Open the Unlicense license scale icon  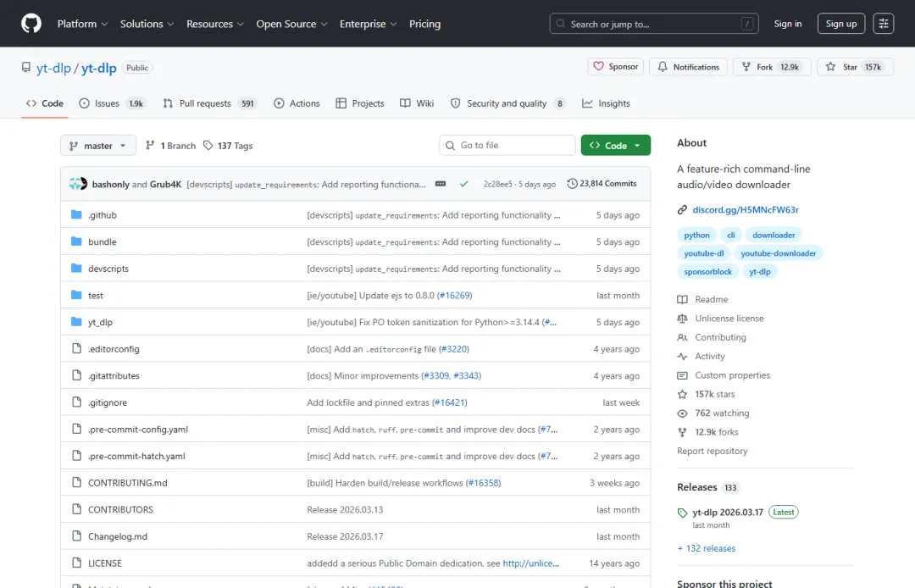click(x=682, y=319)
